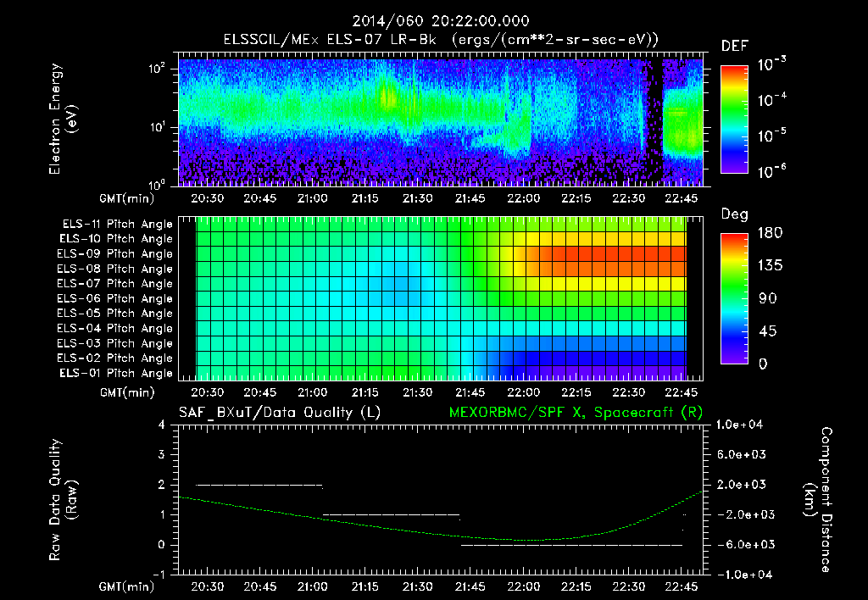Select the ELS-03 Pitch Angle row label
The height and width of the screenshot is (600, 868).
point(115,343)
